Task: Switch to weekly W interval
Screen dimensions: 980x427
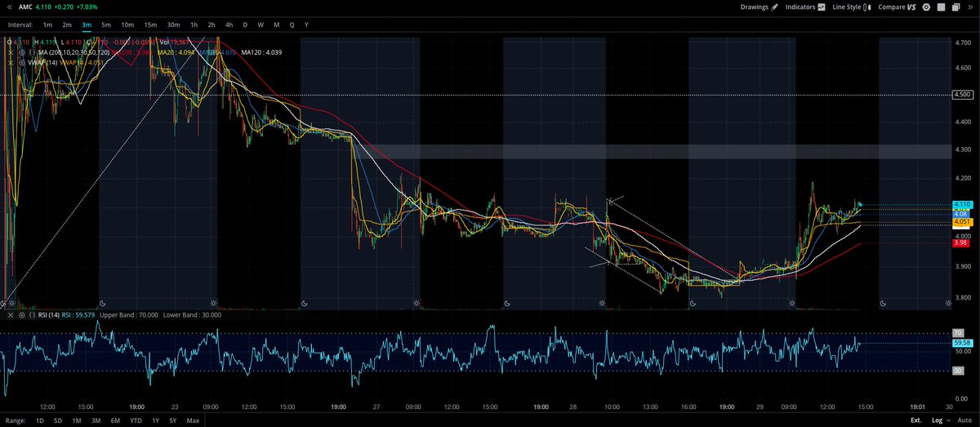Action: click(x=261, y=25)
